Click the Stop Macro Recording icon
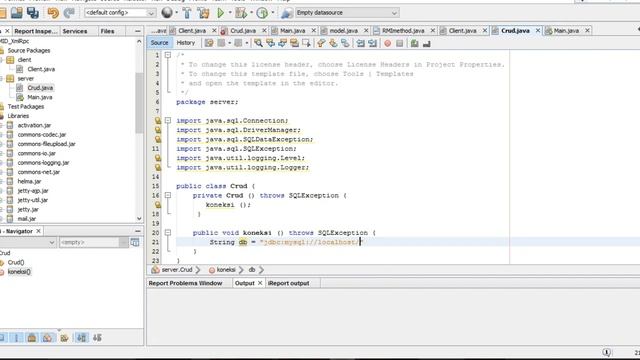The width and height of the screenshot is (640, 360). [x=400, y=43]
